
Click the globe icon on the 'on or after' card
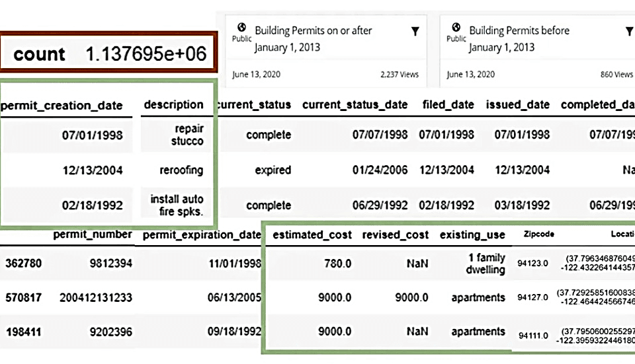242,28
